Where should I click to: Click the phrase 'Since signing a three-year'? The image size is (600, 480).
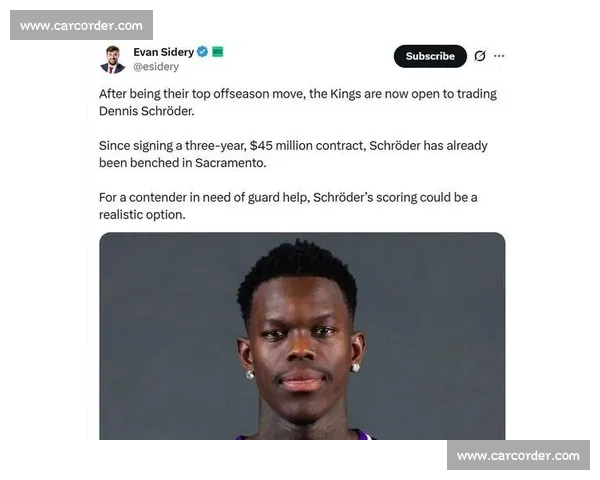(172, 145)
